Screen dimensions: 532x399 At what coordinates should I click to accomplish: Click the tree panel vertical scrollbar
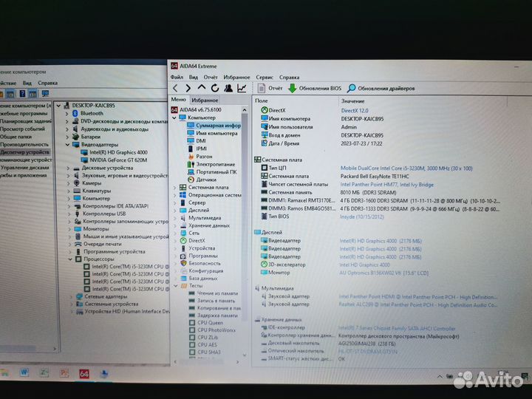pos(245,231)
